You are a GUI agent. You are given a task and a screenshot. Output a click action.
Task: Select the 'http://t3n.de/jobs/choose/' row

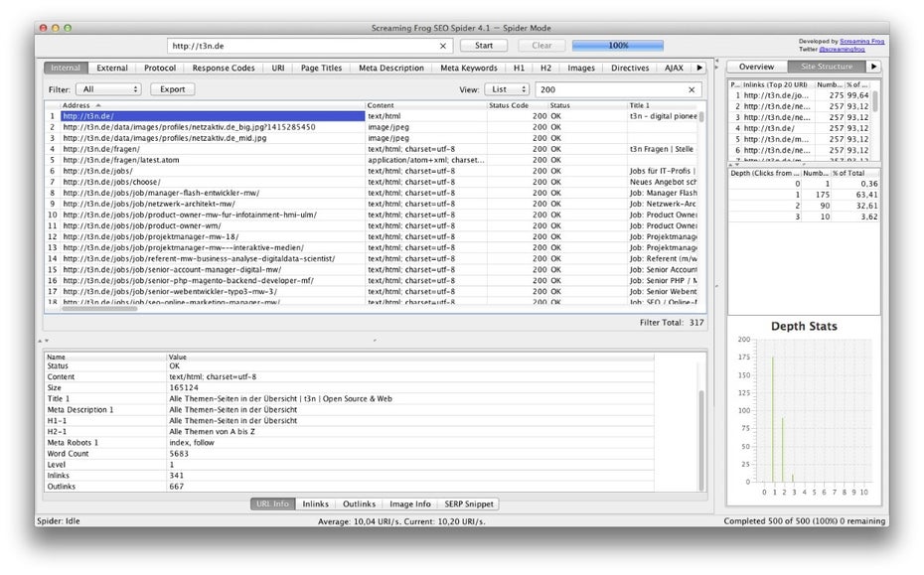[x=373, y=182]
